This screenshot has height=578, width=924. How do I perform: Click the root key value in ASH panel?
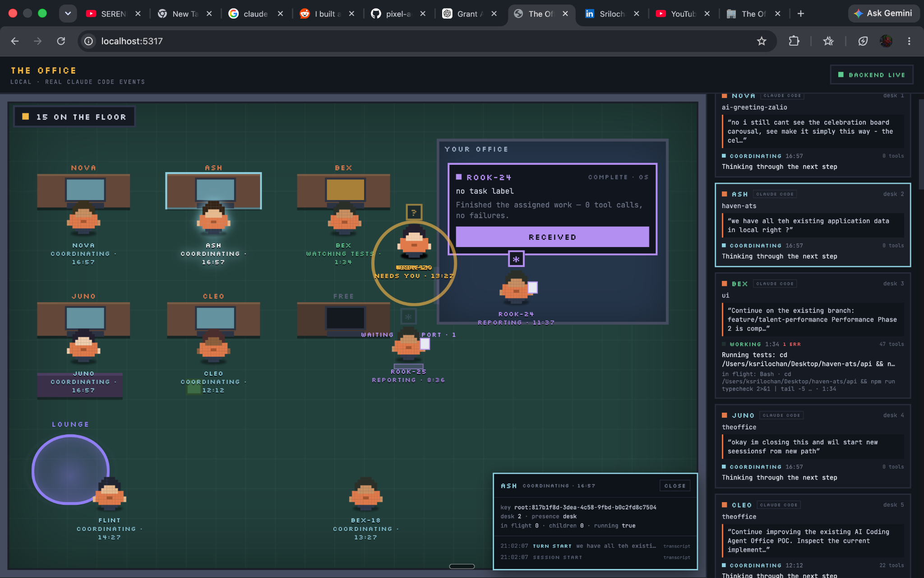[585, 508]
